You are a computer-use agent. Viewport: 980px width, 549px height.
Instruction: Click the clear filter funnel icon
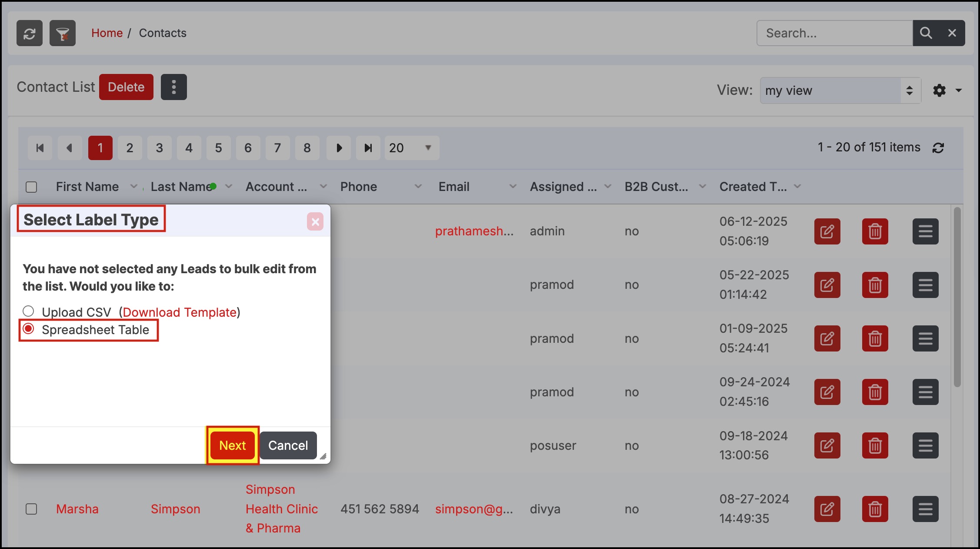63,33
